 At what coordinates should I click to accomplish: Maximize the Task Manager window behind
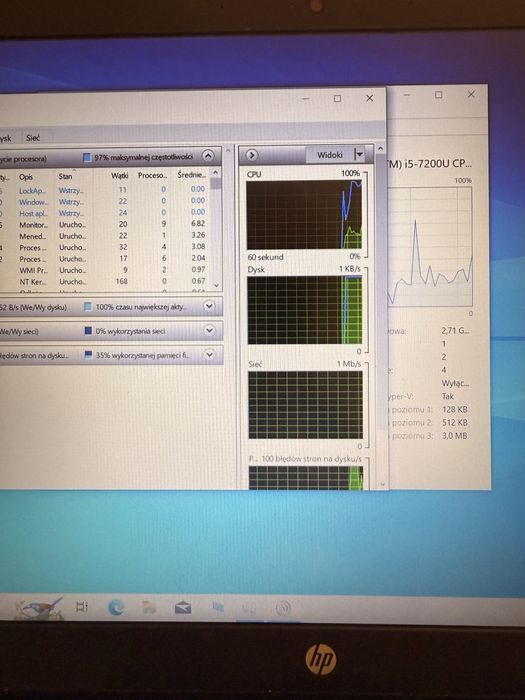[439, 95]
